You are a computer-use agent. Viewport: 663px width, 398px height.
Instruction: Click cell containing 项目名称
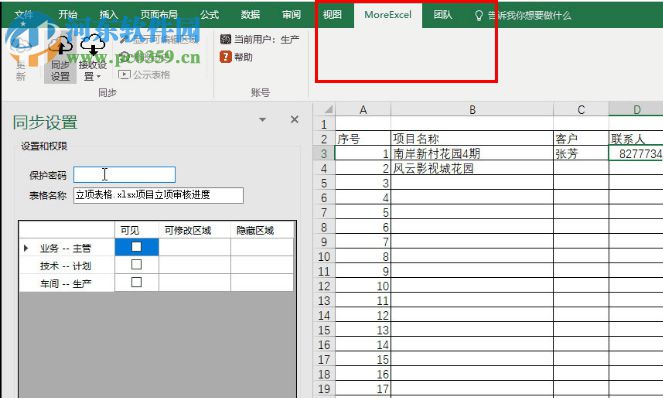[472, 139]
